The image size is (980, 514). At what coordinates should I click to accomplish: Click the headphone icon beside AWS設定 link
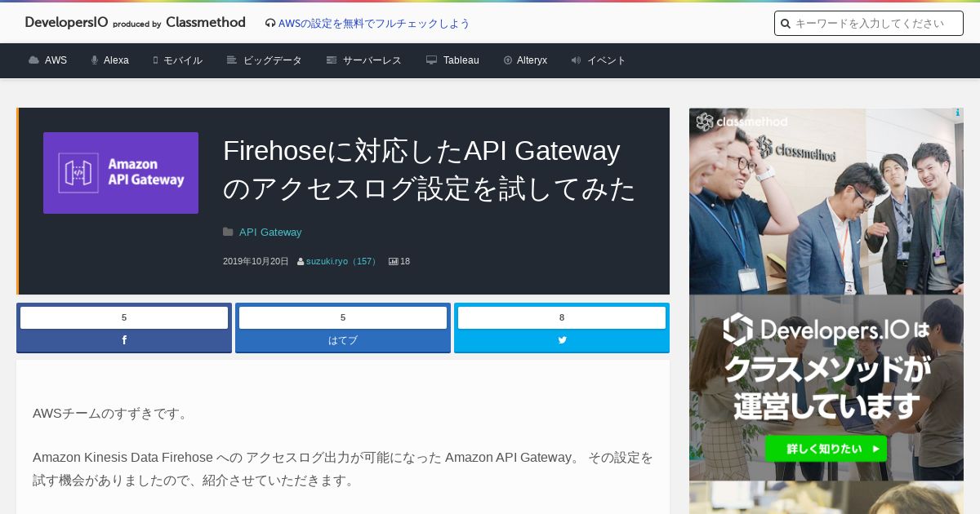click(x=270, y=24)
